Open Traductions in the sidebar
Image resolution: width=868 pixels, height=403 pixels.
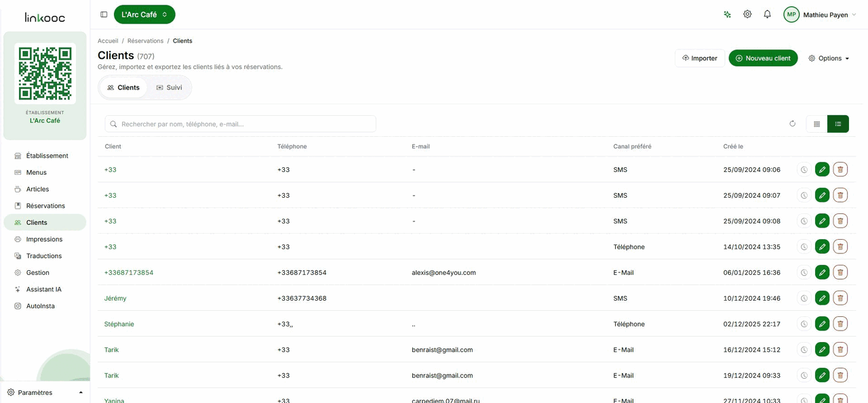point(45,256)
